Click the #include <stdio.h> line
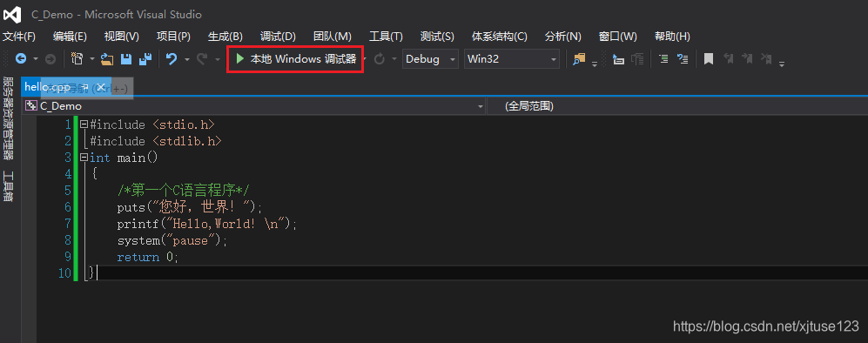 tap(152, 124)
